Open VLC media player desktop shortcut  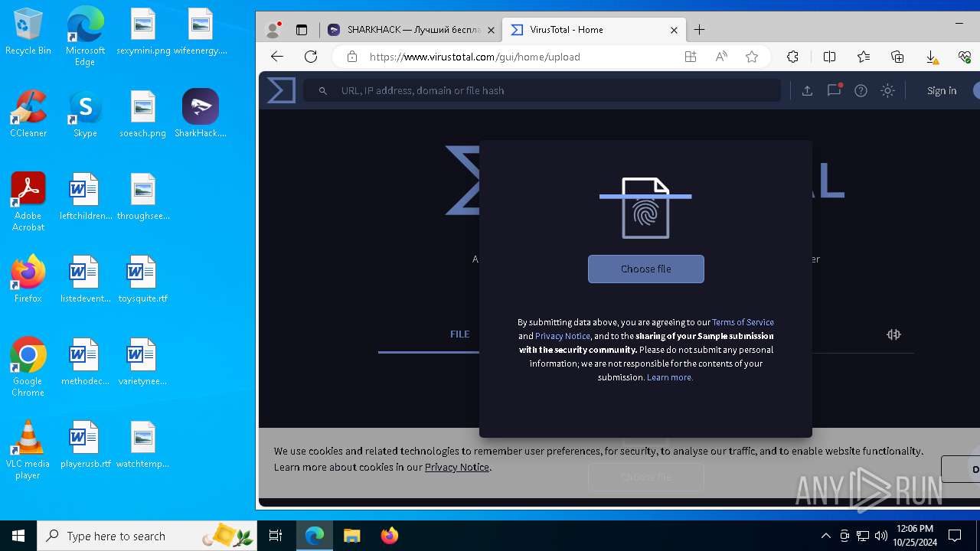click(x=28, y=450)
